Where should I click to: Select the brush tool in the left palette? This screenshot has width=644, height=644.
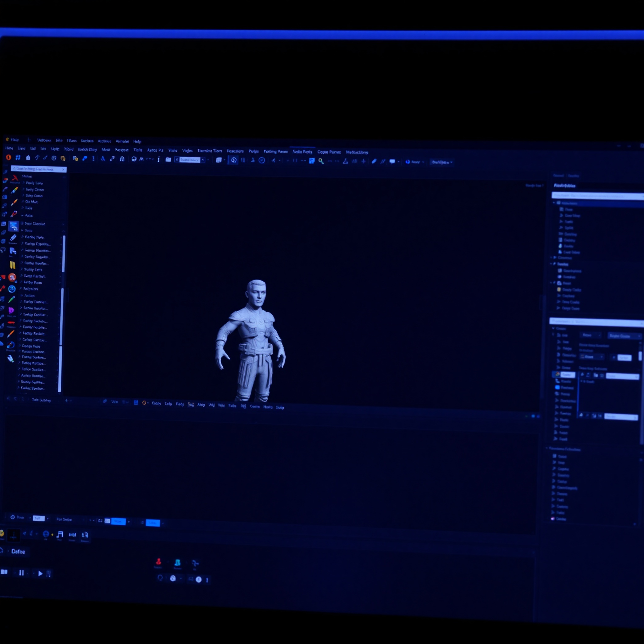pyautogui.click(x=14, y=190)
